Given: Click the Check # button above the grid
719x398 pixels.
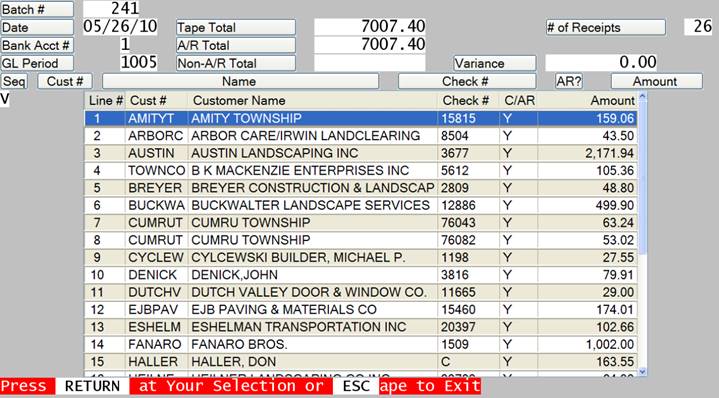Looking at the screenshot, I should point(467,81).
